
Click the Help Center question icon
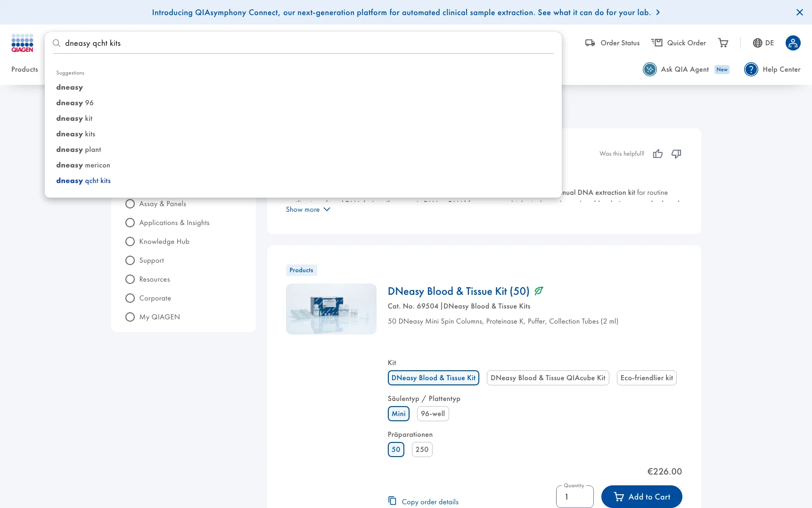751,69
